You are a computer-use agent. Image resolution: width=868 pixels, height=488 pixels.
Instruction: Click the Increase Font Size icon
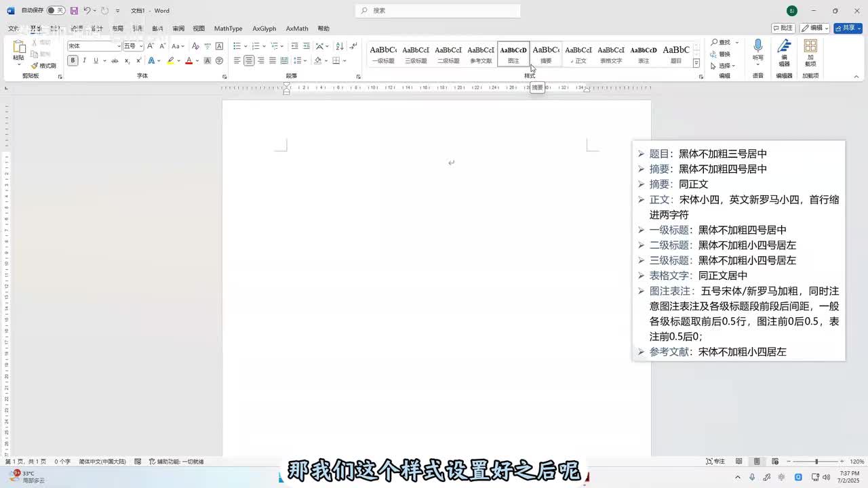click(x=151, y=46)
